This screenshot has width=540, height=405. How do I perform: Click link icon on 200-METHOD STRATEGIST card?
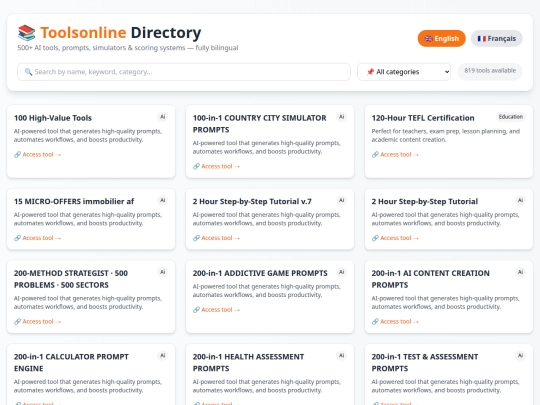18,322
